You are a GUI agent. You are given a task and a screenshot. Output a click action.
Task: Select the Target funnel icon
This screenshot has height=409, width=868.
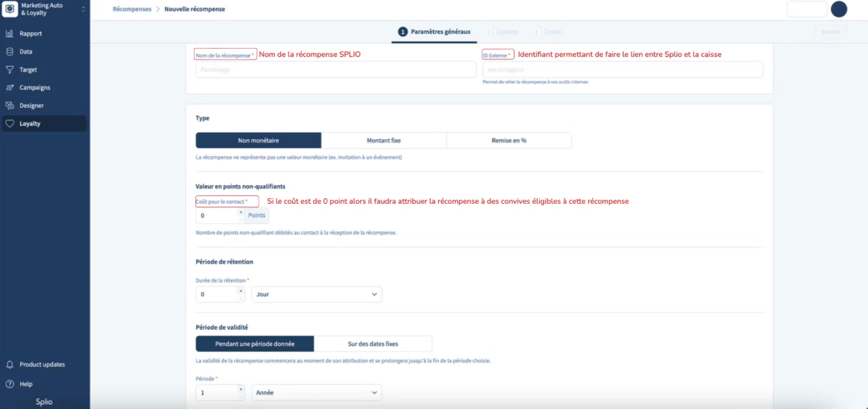10,70
